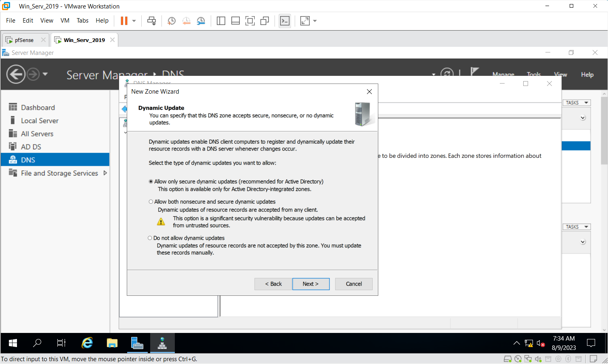
Task: Click Back in New Zone Wizard
Action: click(x=273, y=284)
